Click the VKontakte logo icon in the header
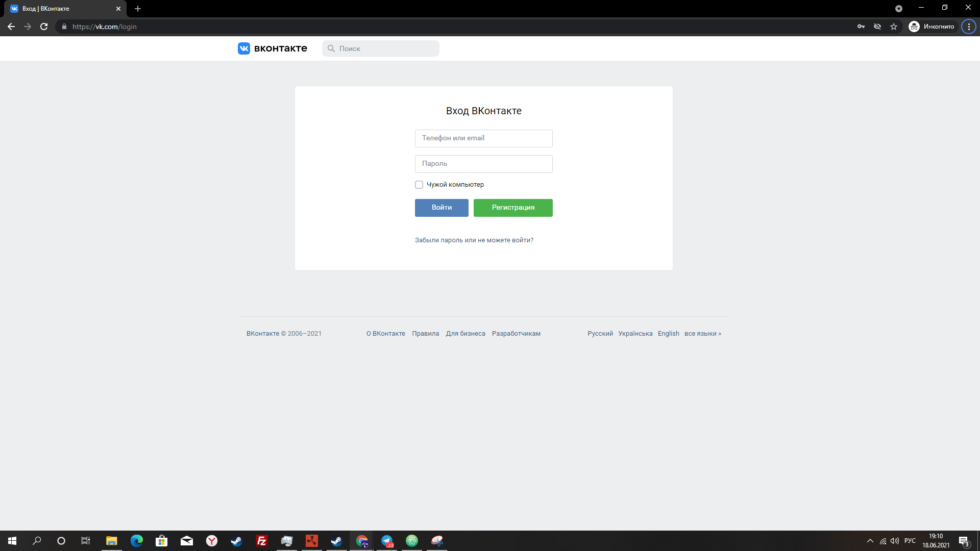 244,48
